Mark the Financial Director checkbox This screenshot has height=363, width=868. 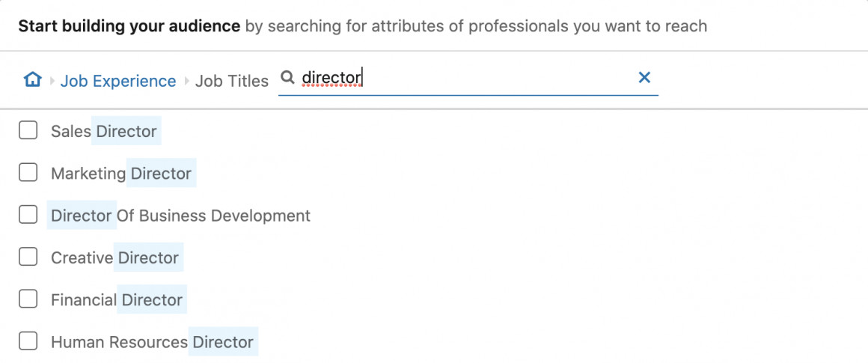point(28,299)
